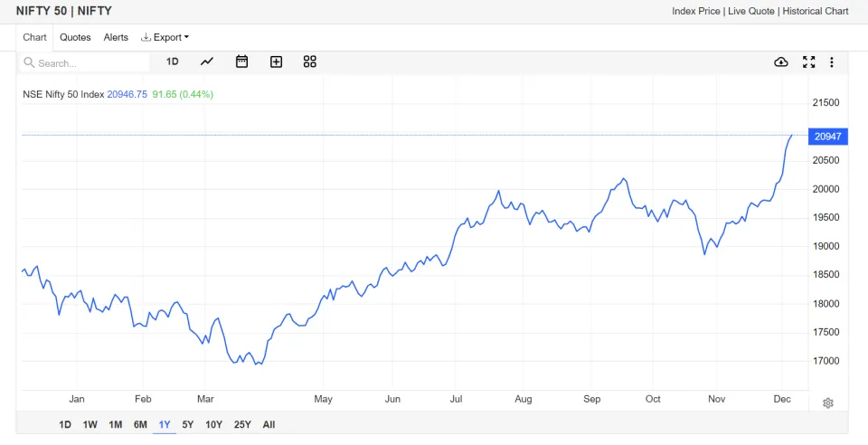This screenshot has width=868, height=445.
Task: Choose the 25Y range button
Action: 242,424
